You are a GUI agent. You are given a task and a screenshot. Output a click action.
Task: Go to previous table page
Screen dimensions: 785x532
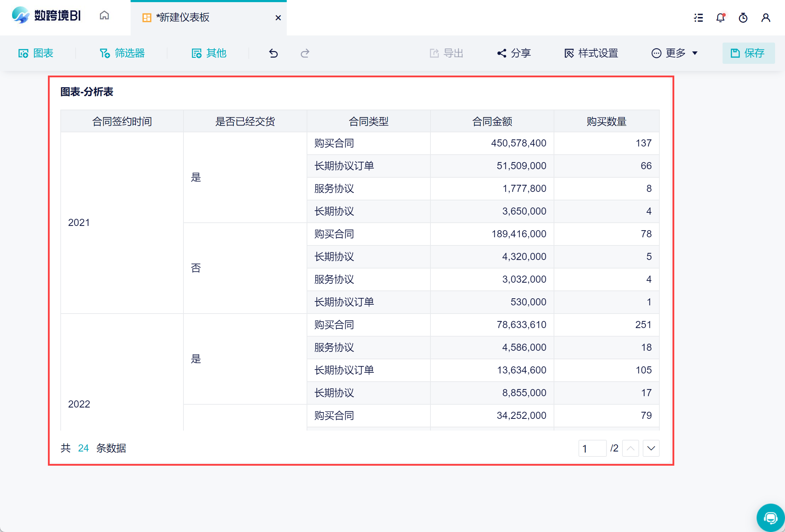coord(630,448)
